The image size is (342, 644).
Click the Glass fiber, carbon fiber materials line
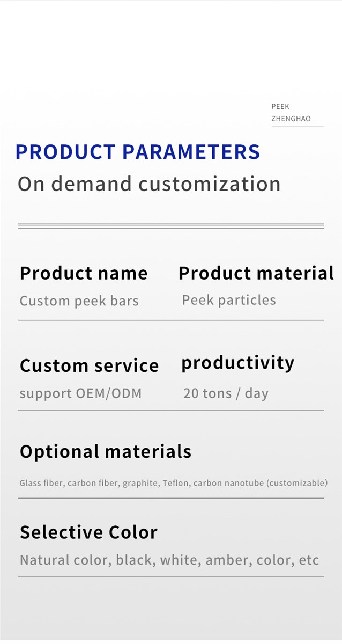[x=174, y=483]
